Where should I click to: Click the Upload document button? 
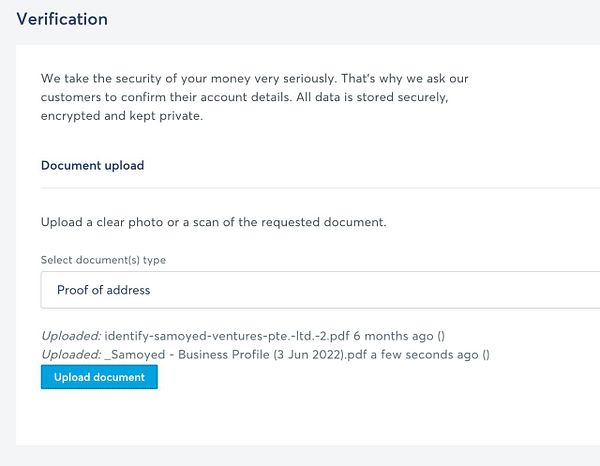tap(99, 377)
